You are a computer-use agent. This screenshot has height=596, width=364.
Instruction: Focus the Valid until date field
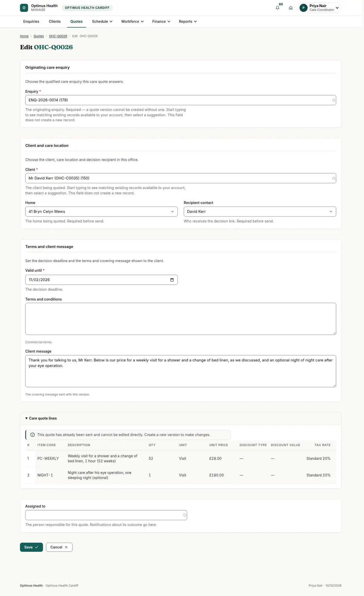[x=101, y=280]
